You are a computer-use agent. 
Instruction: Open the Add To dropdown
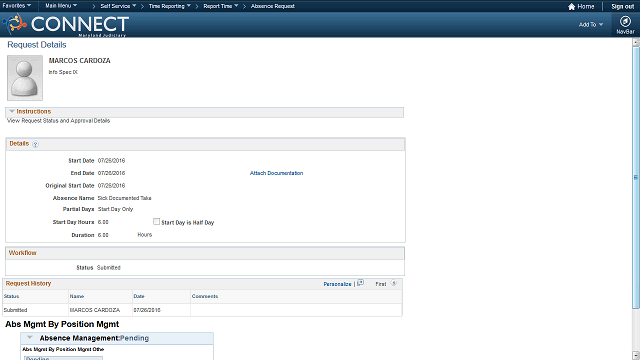tap(591, 24)
